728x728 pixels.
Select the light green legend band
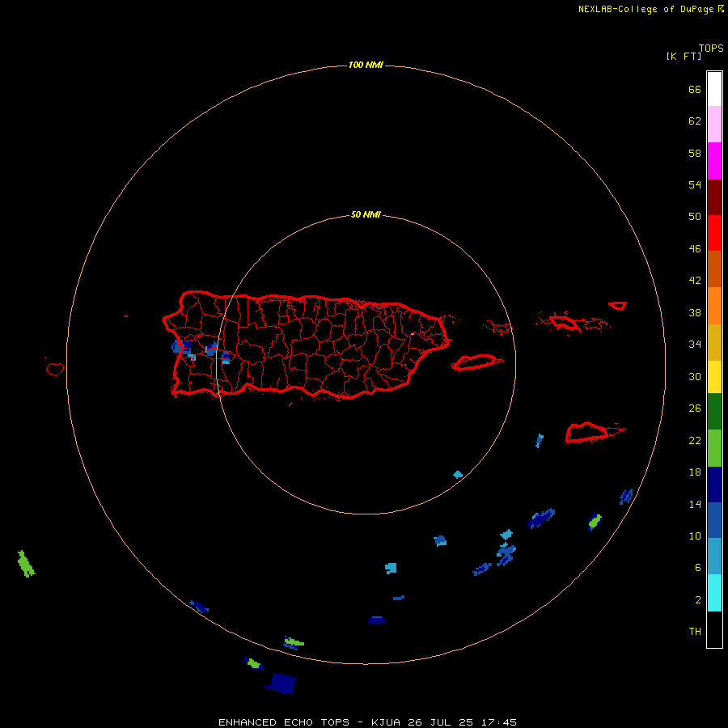click(714, 448)
